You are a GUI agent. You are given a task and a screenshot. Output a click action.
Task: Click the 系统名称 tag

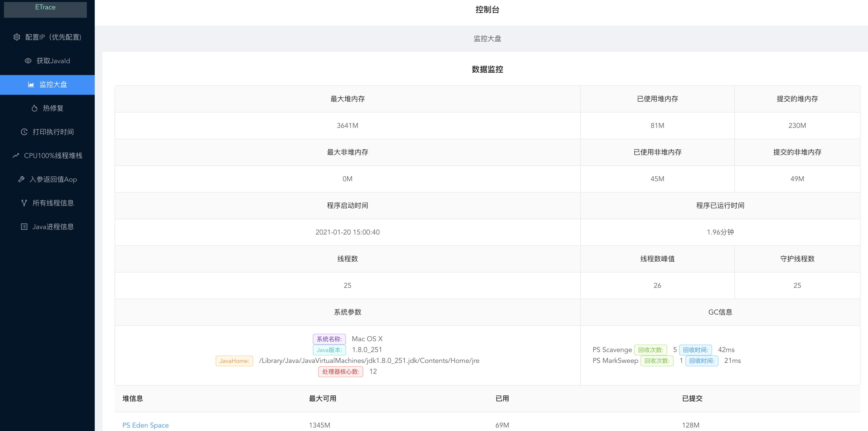329,339
